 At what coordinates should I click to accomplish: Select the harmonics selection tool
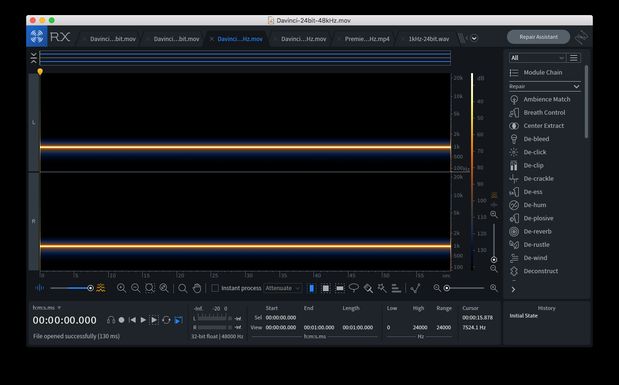pos(396,288)
